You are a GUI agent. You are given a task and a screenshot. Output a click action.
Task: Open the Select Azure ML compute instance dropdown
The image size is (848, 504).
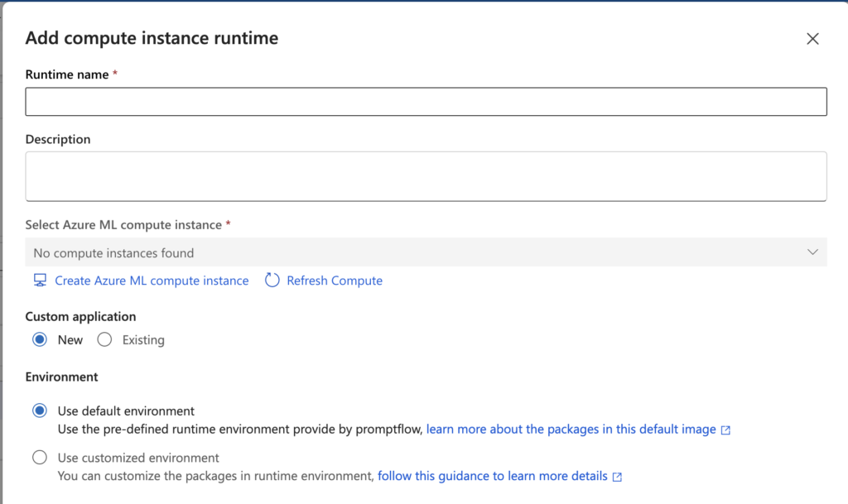point(414,252)
